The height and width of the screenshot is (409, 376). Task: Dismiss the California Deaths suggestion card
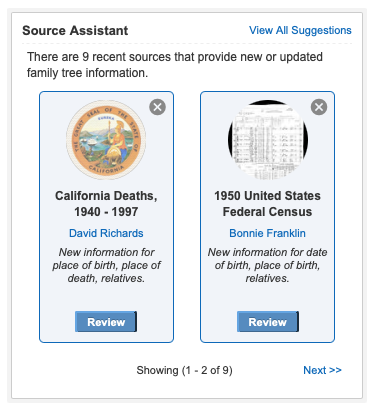pos(157,107)
